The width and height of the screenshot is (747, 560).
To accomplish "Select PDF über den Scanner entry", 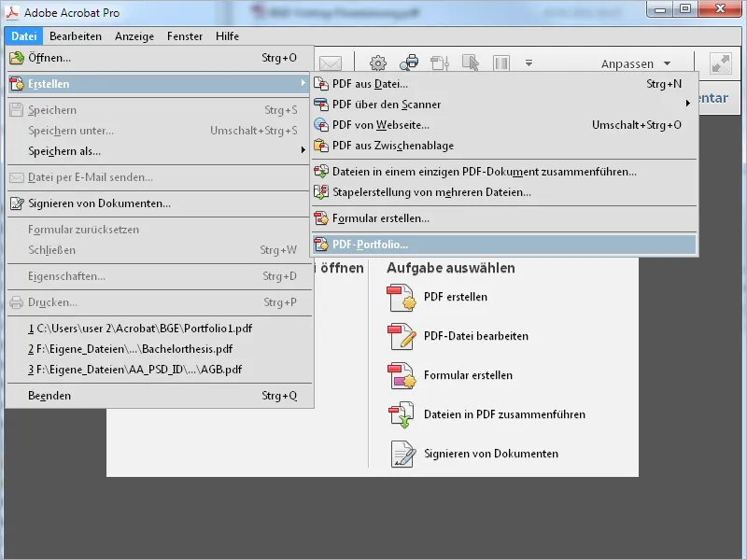I will [505, 105].
